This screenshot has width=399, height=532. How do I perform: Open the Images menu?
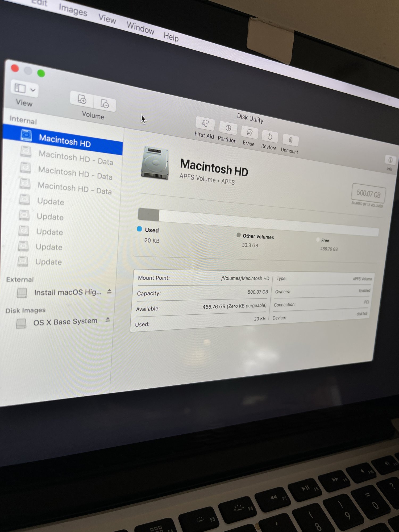[x=73, y=10]
